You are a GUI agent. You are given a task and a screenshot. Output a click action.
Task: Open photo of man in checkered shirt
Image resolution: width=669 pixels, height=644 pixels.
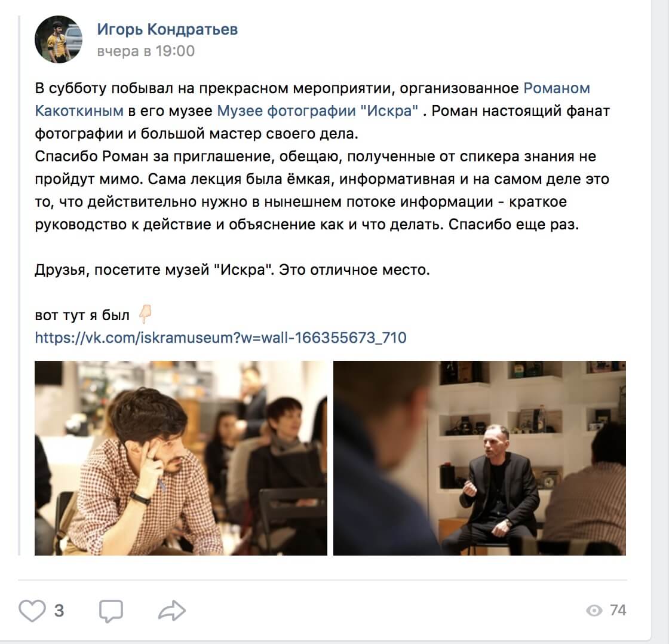(181, 458)
